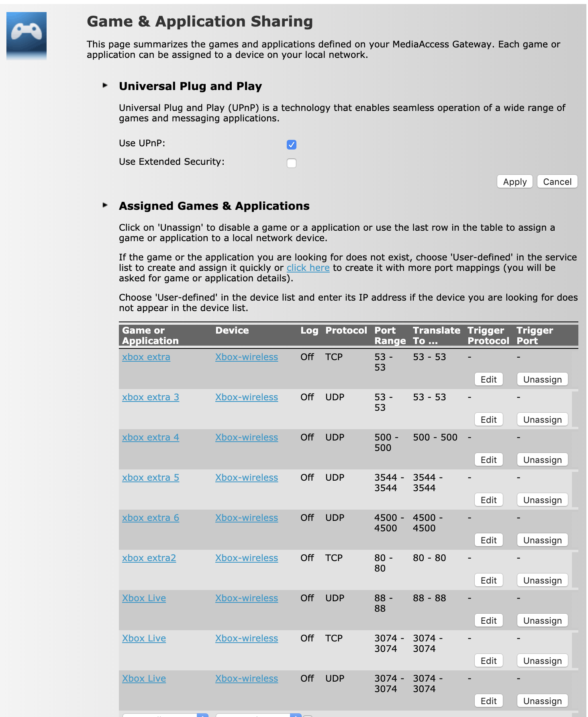Edit the Xbox Live UDP port 3074 mapping
This screenshot has height=717, width=588.
coord(489,701)
